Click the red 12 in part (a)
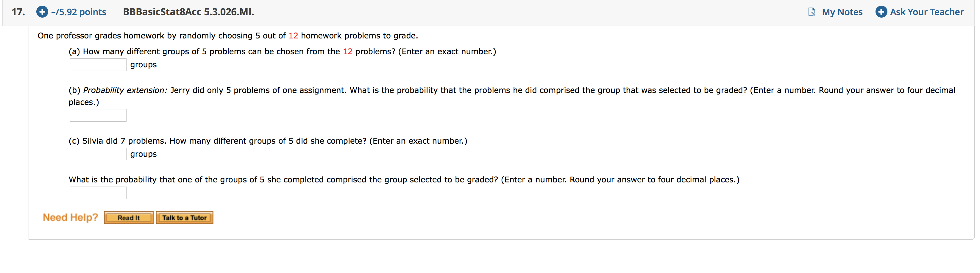The width and height of the screenshot is (980, 273). point(347,51)
